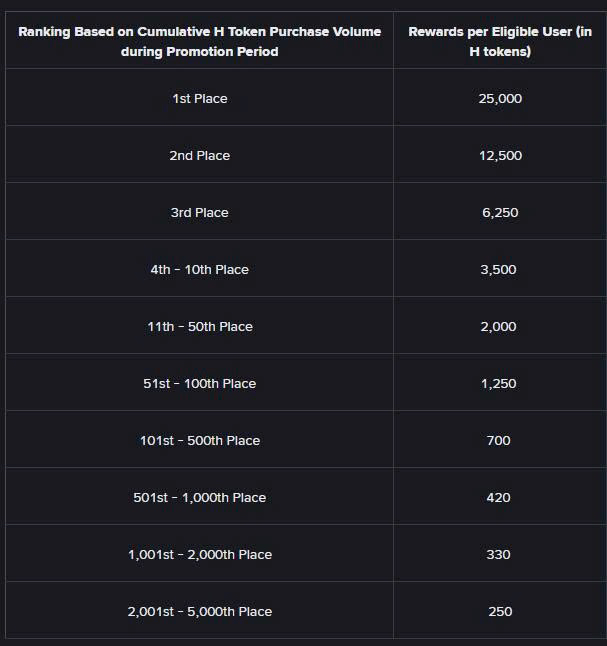Click the 250 reward value
607x646 pixels.
click(x=499, y=612)
